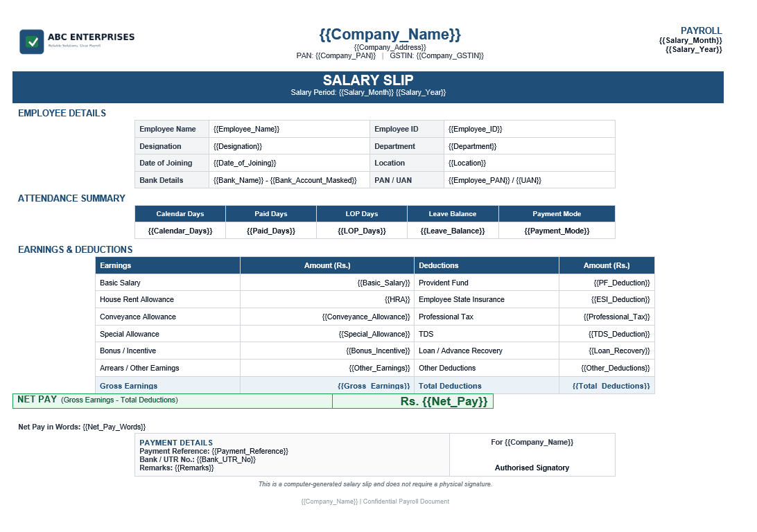The width and height of the screenshot is (757, 532).
Task: Click the EMPLOYEE DETAILS section heading
Action: click(x=62, y=114)
